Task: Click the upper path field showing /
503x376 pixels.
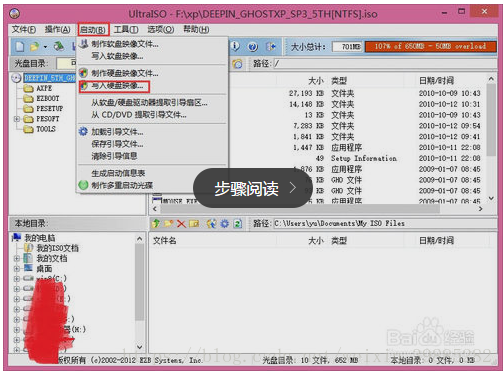Action: (385, 64)
